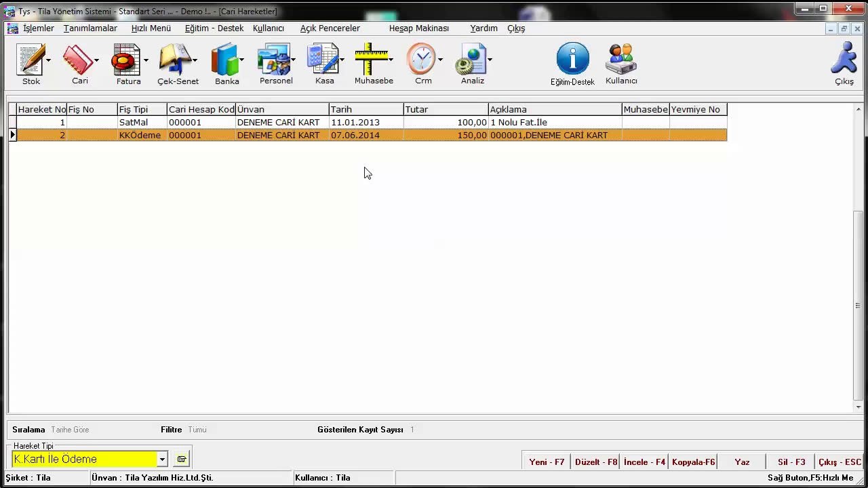868x488 pixels.
Task: Expand the Stok toolbar dropdown arrow
Action: (x=48, y=60)
